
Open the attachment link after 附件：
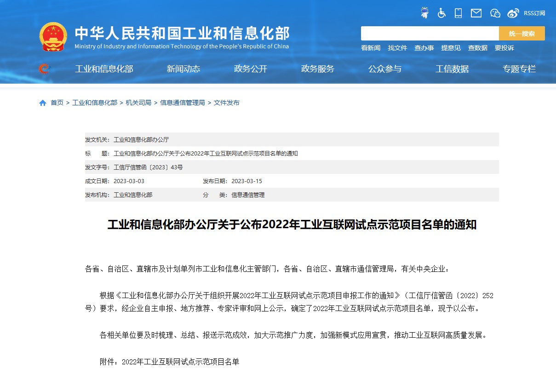tap(181, 362)
